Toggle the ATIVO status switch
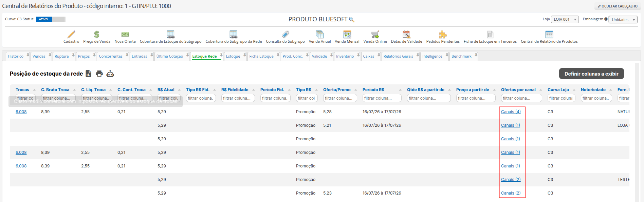644x202 pixels. tap(51, 19)
